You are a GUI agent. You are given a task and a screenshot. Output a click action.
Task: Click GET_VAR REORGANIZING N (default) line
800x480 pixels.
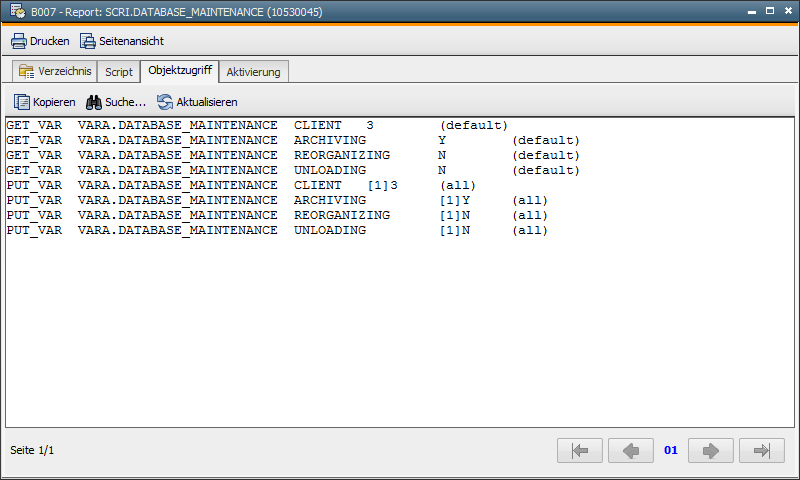pos(293,155)
